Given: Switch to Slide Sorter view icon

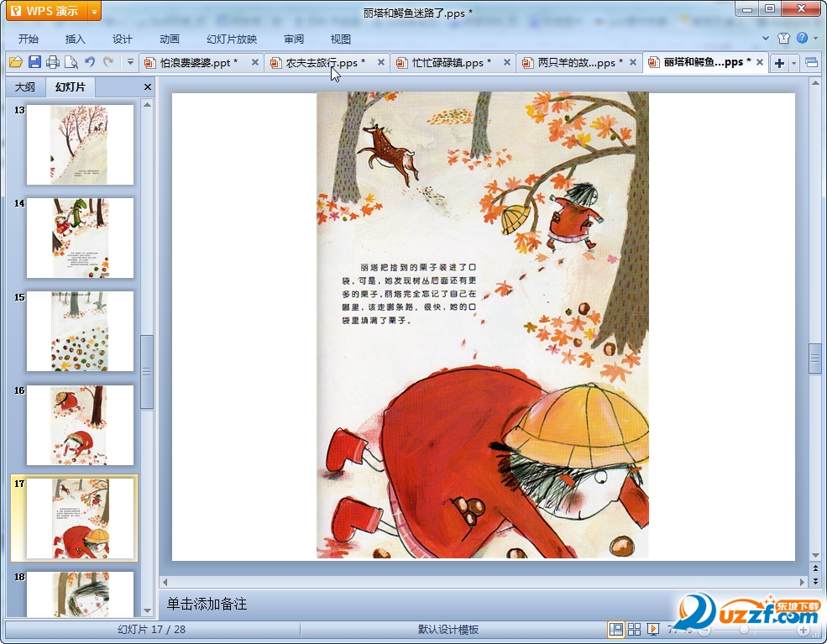Looking at the screenshot, I should click(x=634, y=629).
